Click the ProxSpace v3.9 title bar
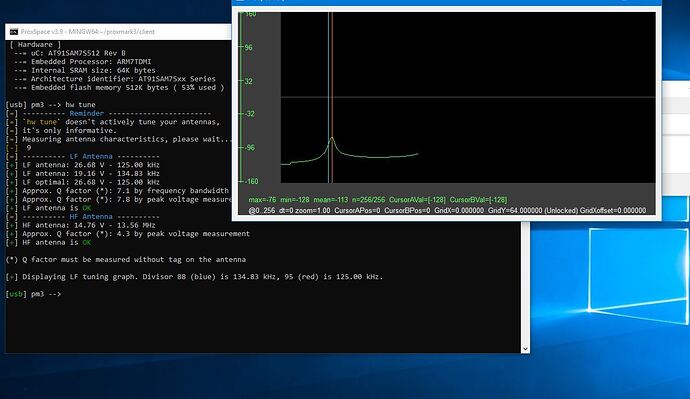 pos(118,32)
